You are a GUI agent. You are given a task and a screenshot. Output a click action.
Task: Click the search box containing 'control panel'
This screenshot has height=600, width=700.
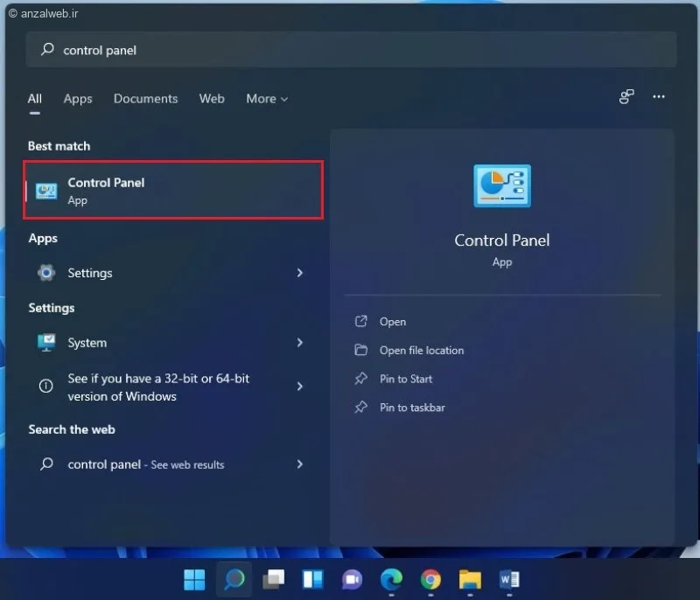click(x=352, y=50)
